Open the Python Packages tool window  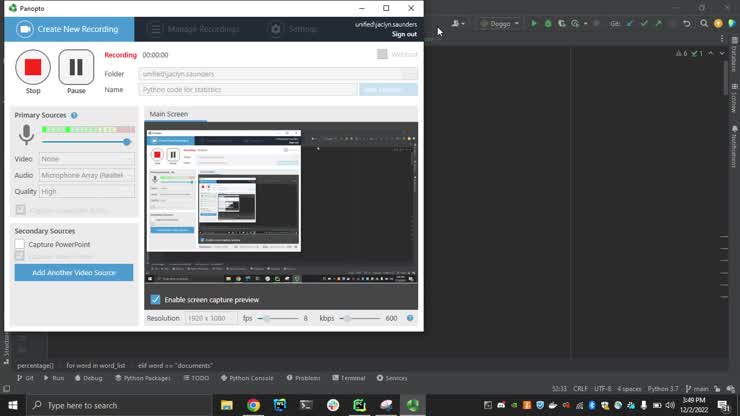pyautogui.click(x=143, y=378)
